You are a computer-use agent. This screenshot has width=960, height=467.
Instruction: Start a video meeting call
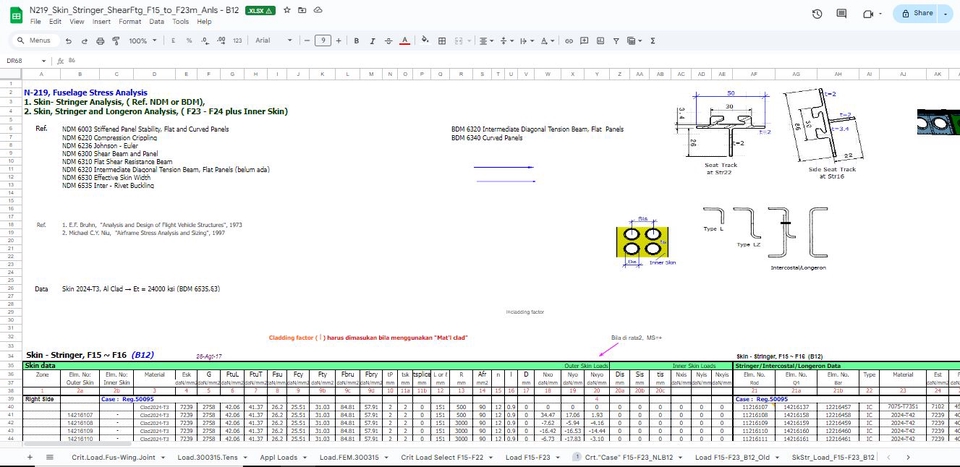[868, 13]
